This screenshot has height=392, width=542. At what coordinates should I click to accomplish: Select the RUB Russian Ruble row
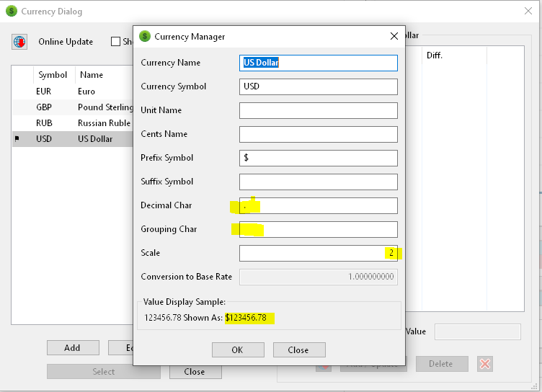click(x=72, y=123)
